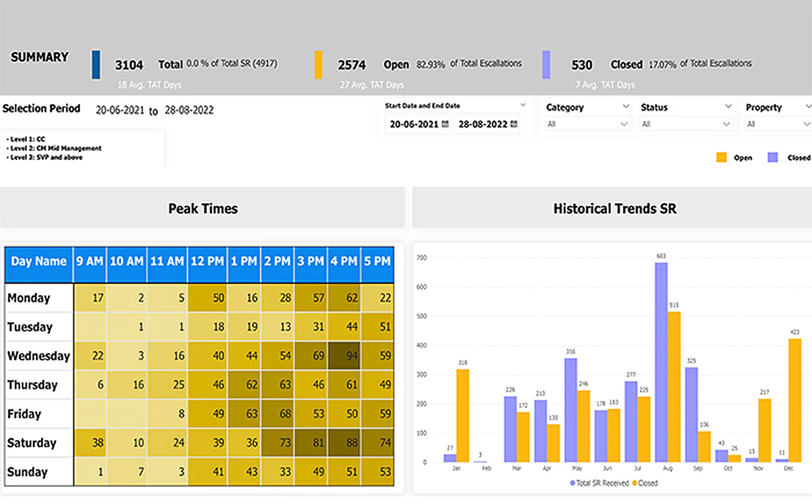
Task: Sort by the 5 PM column header
Action: point(378,265)
